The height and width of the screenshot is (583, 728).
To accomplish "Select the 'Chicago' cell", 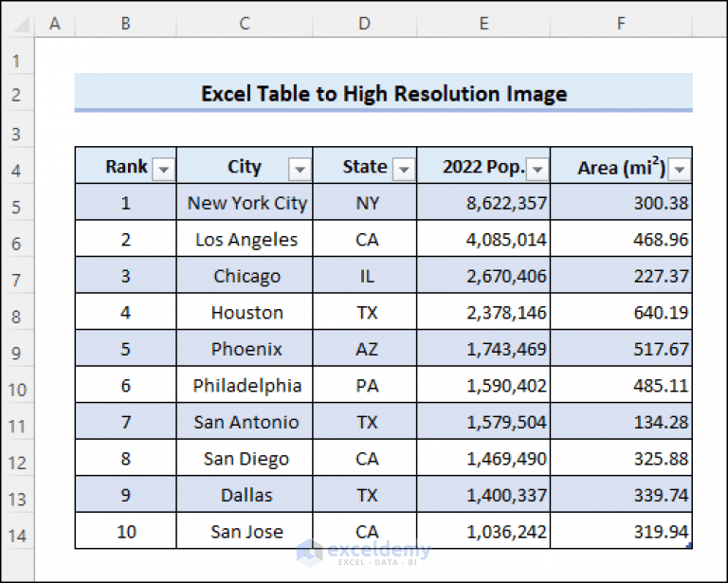I will 245,275.
